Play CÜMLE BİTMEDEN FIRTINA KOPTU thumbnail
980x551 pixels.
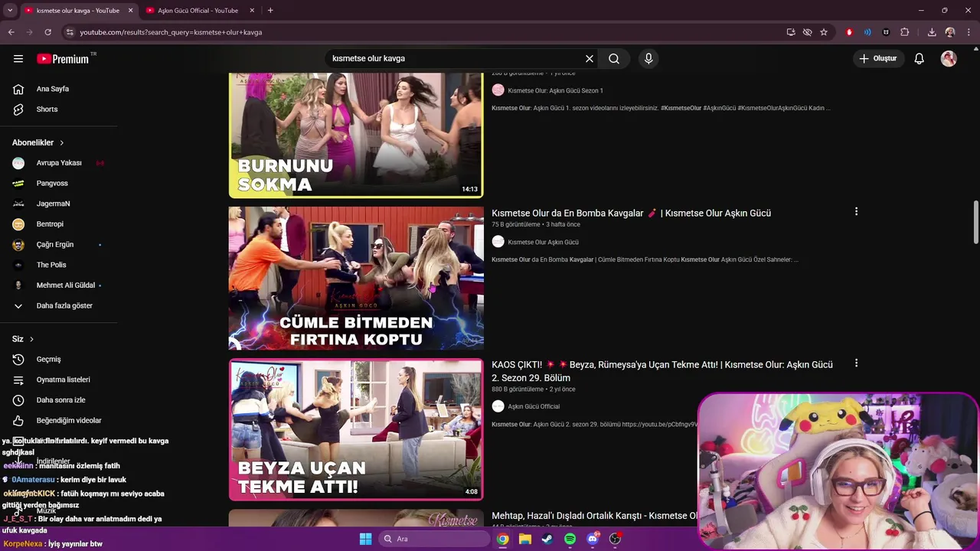[x=356, y=278]
